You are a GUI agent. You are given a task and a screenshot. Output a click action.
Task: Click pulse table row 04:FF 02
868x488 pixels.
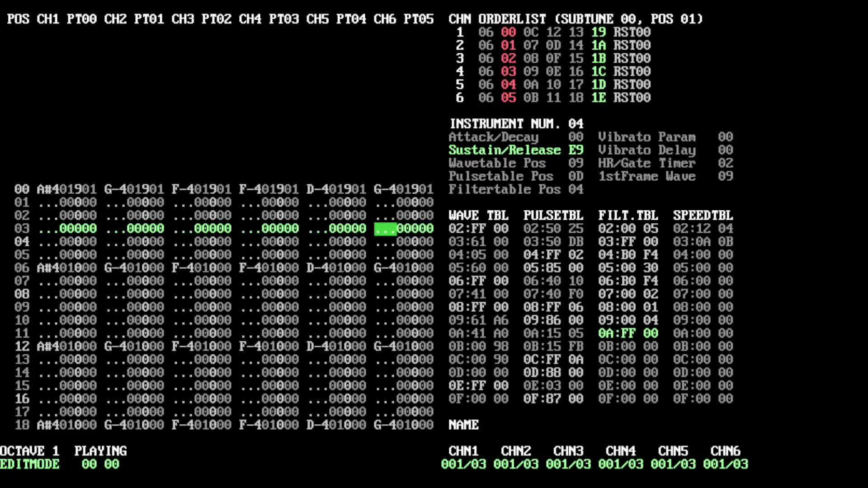click(x=553, y=255)
